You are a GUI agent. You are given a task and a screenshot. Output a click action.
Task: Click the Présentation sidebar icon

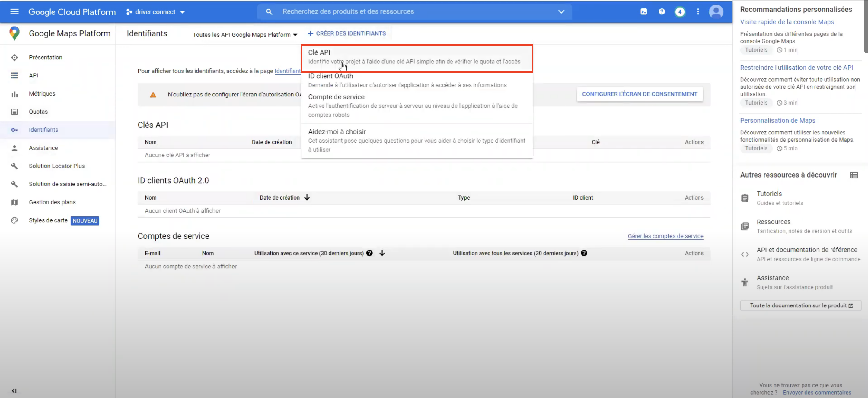click(14, 58)
